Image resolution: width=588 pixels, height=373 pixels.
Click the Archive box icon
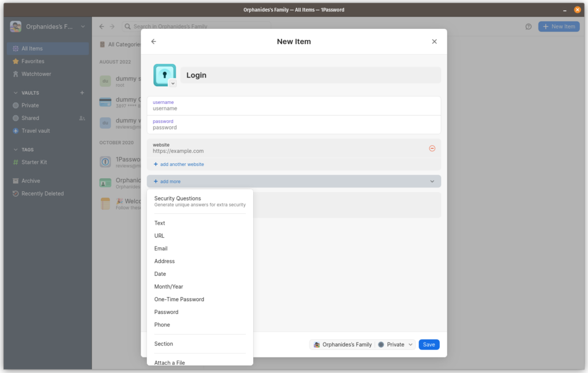(16, 181)
